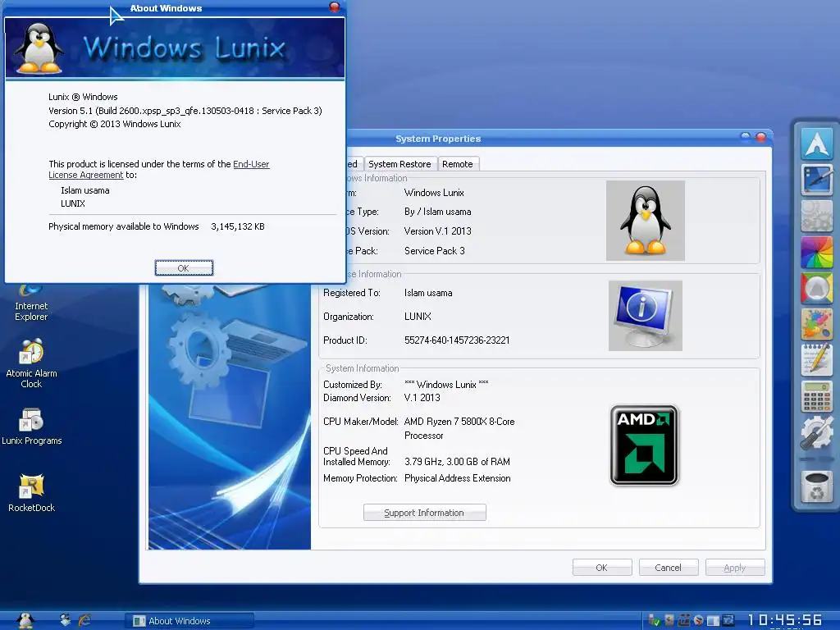Open the arrow logo icon atop the dock
Image resolution: width=840 pixels, height=630 pixels.
click(x=817, y=143)
